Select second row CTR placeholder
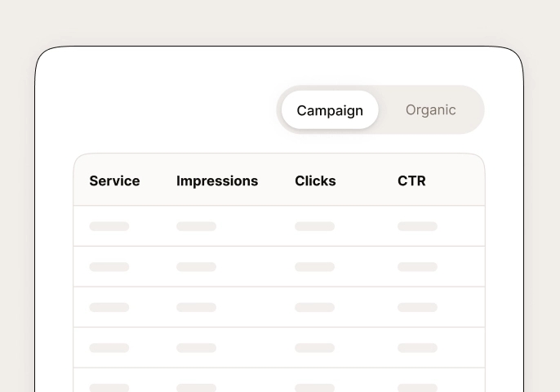Screen dimensions: 560x392 [x=417, y=267]
